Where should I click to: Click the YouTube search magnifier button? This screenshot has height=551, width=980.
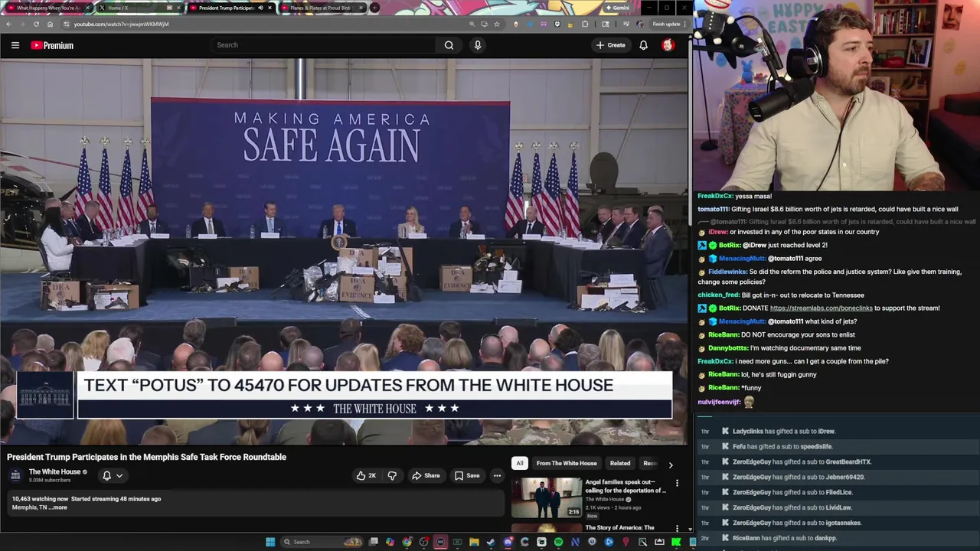(x=449, y=45)
